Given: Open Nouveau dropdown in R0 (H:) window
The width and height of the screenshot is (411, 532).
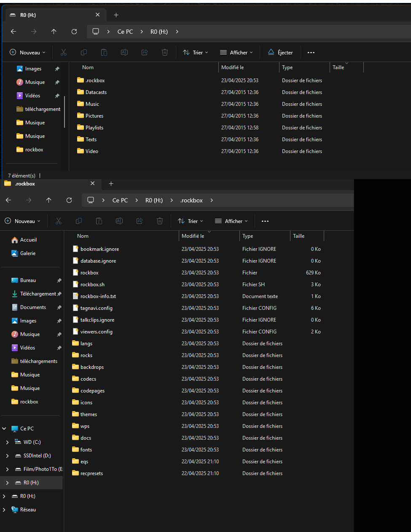Looking at the screenshot, I should click(27, 52).
